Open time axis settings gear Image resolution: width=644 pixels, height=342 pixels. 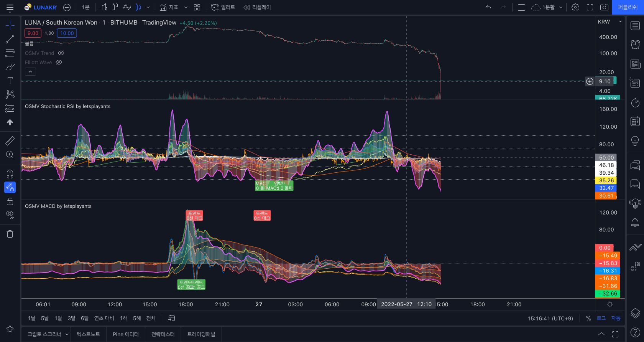pos(610,304)
